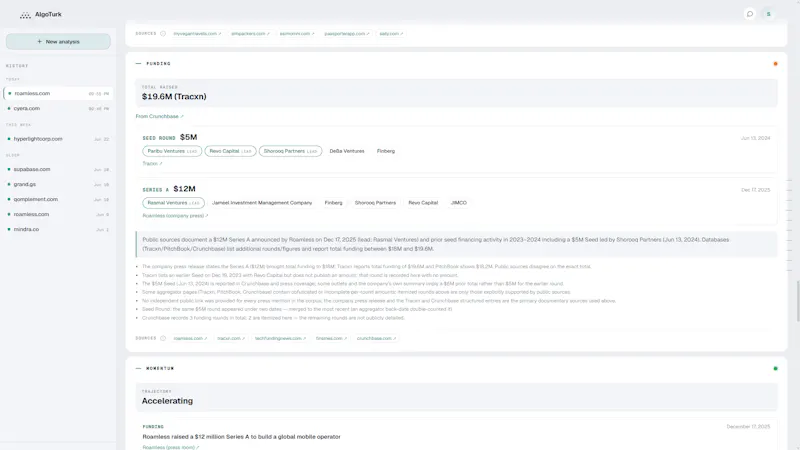This screenshot has width=800, height=450.
Task: Open simpackers.com source link
Action: (x=250, y=34)
